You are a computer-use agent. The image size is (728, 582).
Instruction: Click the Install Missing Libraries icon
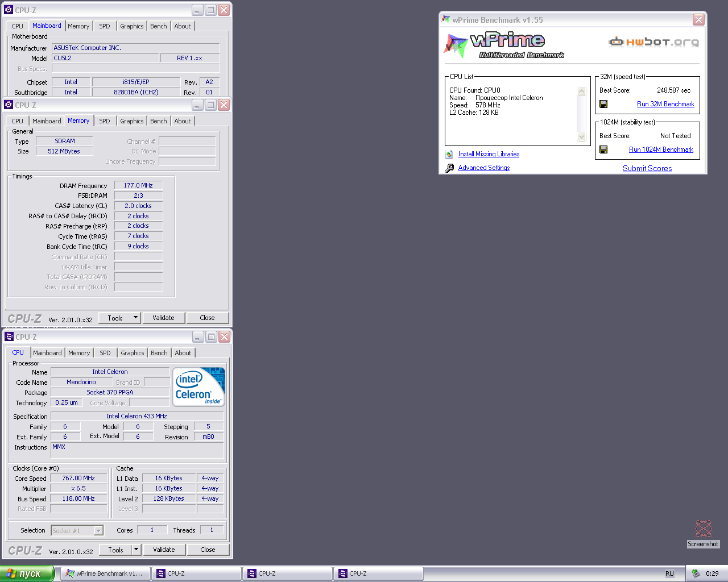(449, 154)
